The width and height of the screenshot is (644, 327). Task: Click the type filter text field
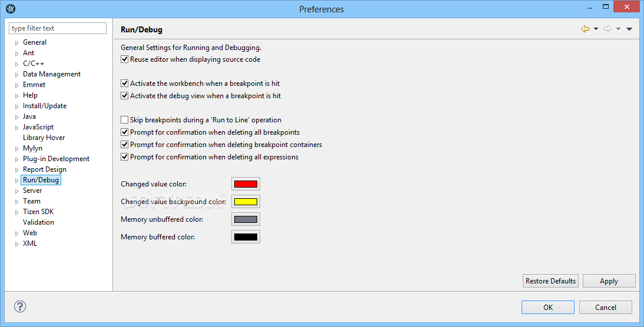click(58, 28)
